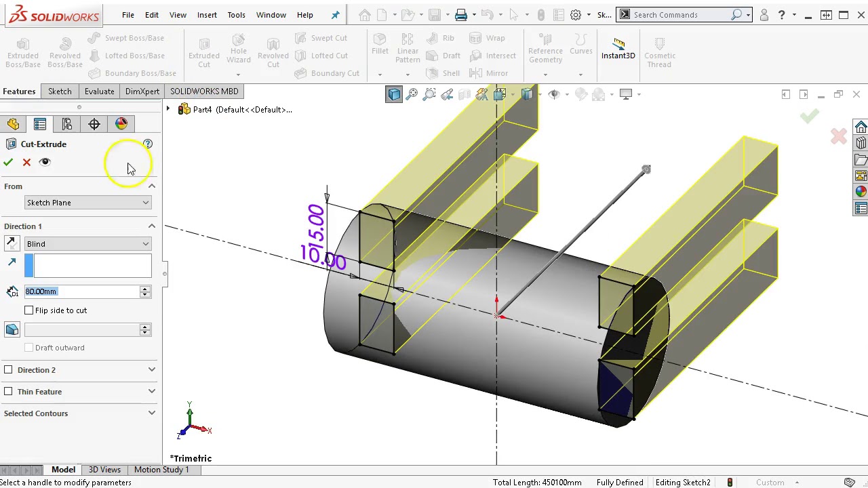This screenshot has width=868, height=488.
Task: Click Zoom to Fit in heads-up toolbar
Action: (412, 94)
